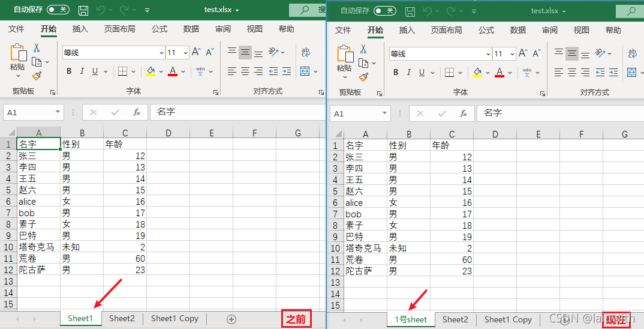This screenshot has width=644, height=329.
Task: Click formula bar showing 名字 in right window
Action: click(x=560, y=113)
